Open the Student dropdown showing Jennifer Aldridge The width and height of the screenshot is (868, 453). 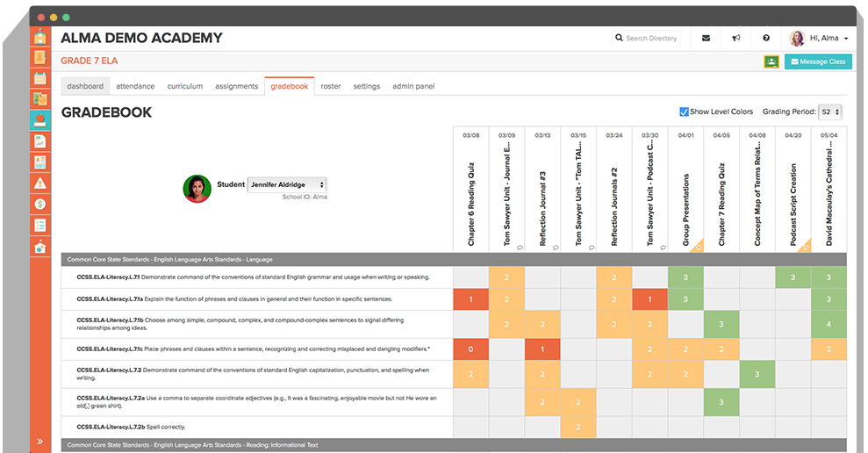point(287,184)
